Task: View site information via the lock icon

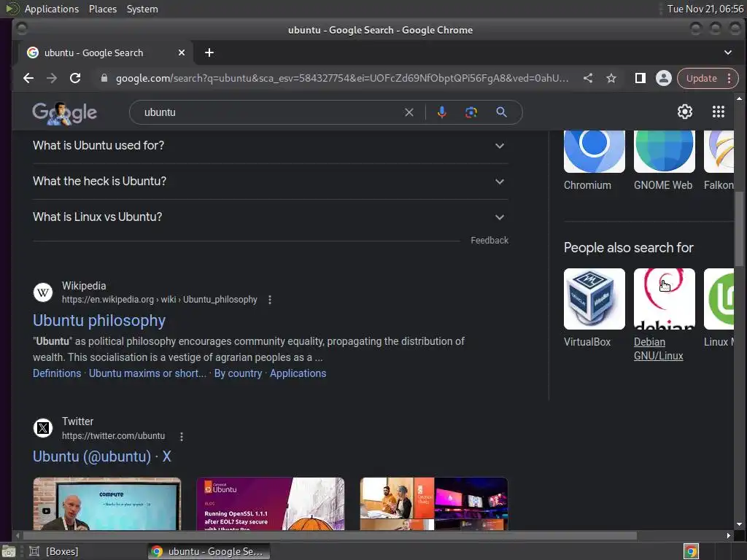Action: (x=104, y=78)
